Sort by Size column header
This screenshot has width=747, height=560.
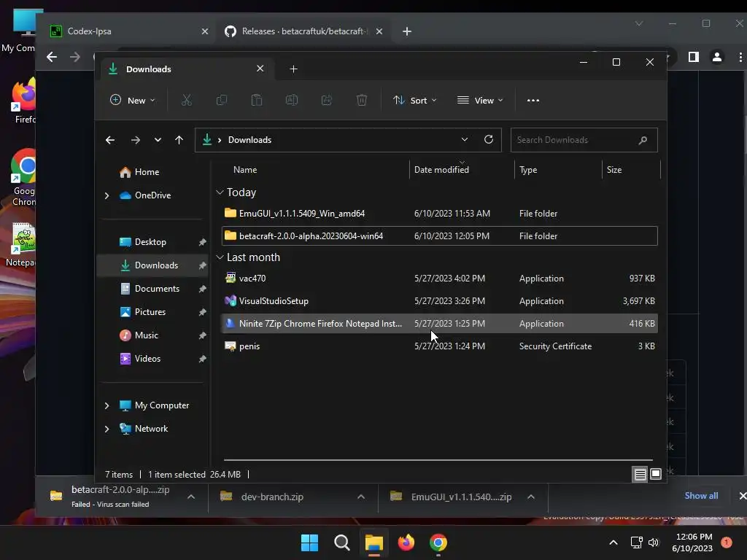pyautogui.click(x=631, y=170)
